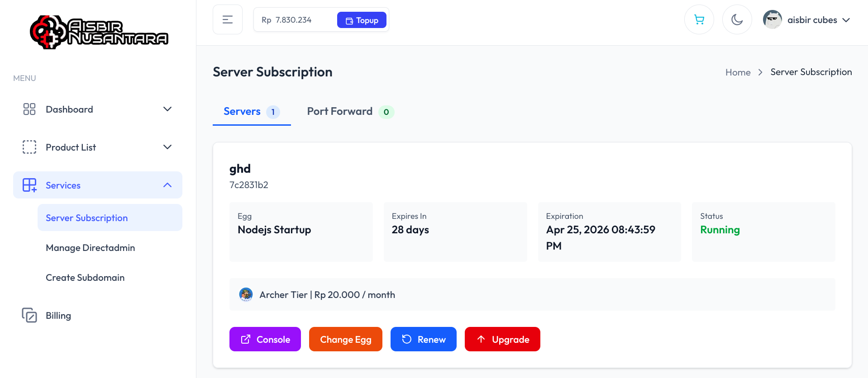Image resolution: width=868 pixels, height=378 pixels.
Task: Go to Manage Directadmin
Action: point(91,248)
